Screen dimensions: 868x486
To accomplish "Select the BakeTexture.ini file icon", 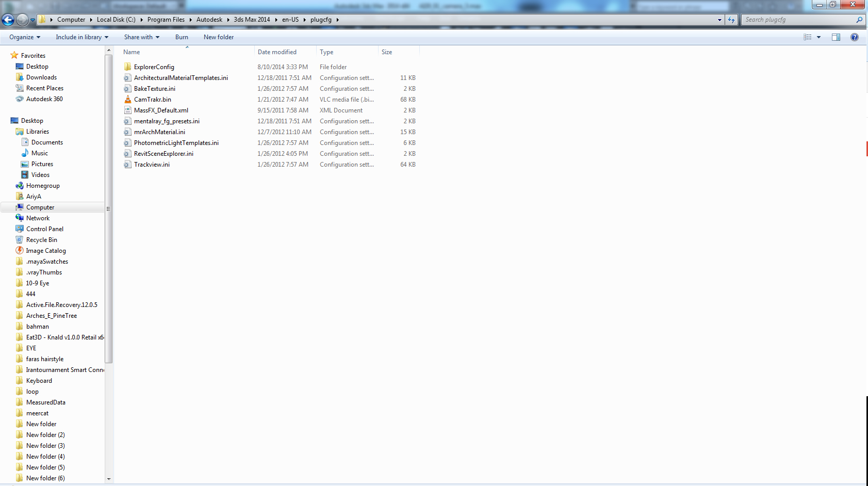I will [x=128, y=89].
